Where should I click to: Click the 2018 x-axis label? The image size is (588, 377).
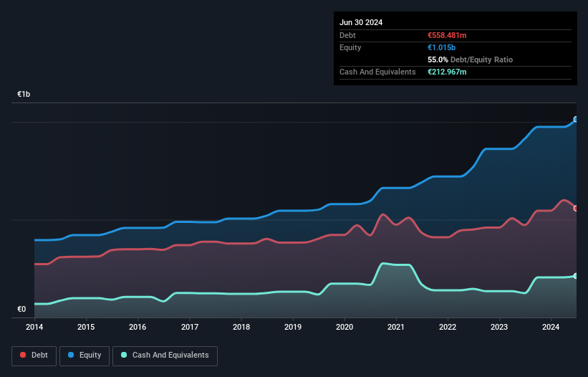click(x=241, y=327)
